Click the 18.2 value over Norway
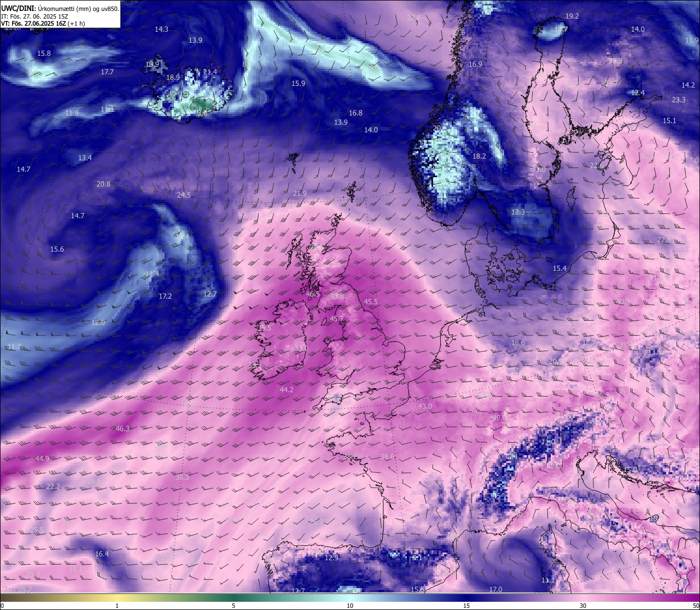 (x=479, y=156)
